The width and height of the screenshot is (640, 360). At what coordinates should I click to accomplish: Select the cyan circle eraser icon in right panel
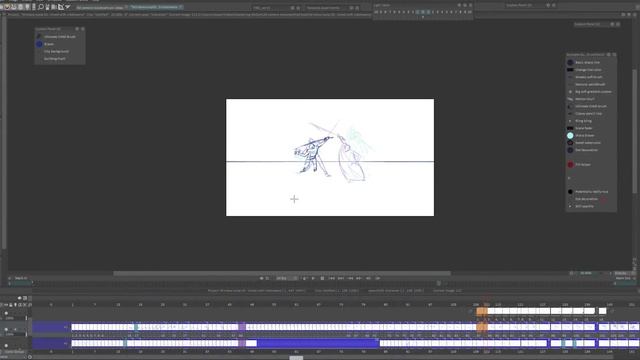pyautogui.click(x=570, y=136)
